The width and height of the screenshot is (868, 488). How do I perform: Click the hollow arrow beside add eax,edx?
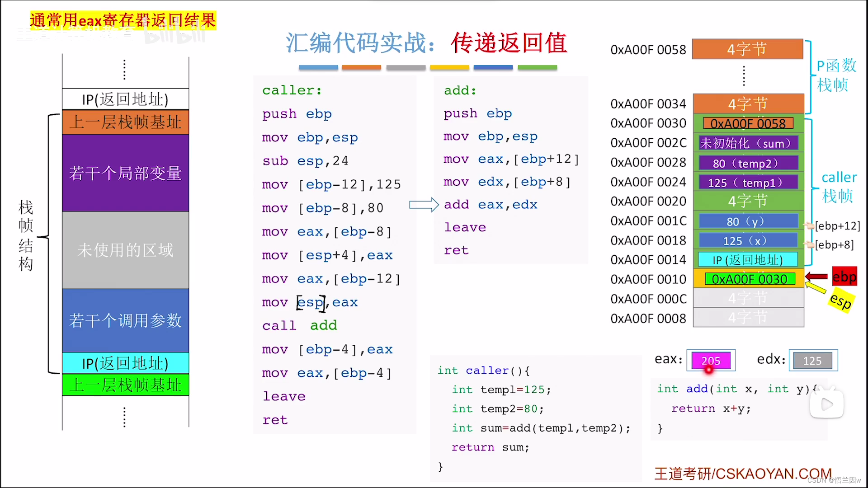[x=424, y=205]
